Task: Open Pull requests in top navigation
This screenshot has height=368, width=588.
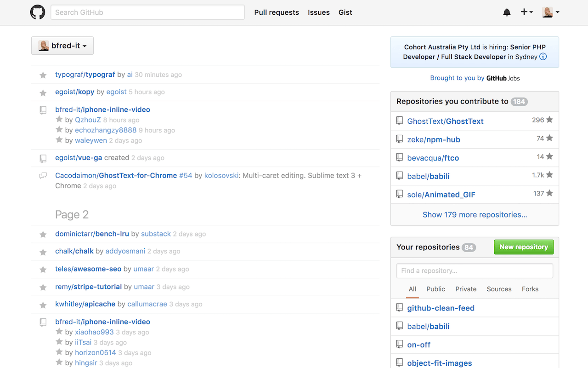Action: point(277,12)
